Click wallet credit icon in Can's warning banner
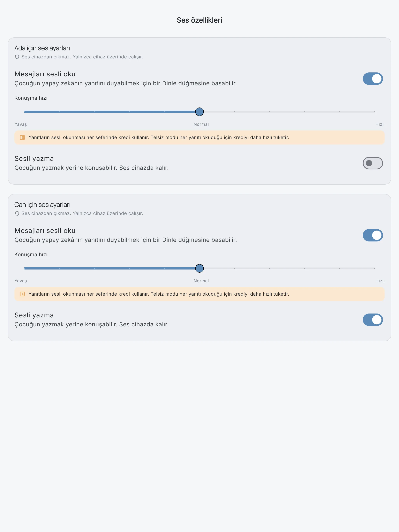The height and width of the screenshot is (532, 399). pyautogui.click(x=22, y=294)
